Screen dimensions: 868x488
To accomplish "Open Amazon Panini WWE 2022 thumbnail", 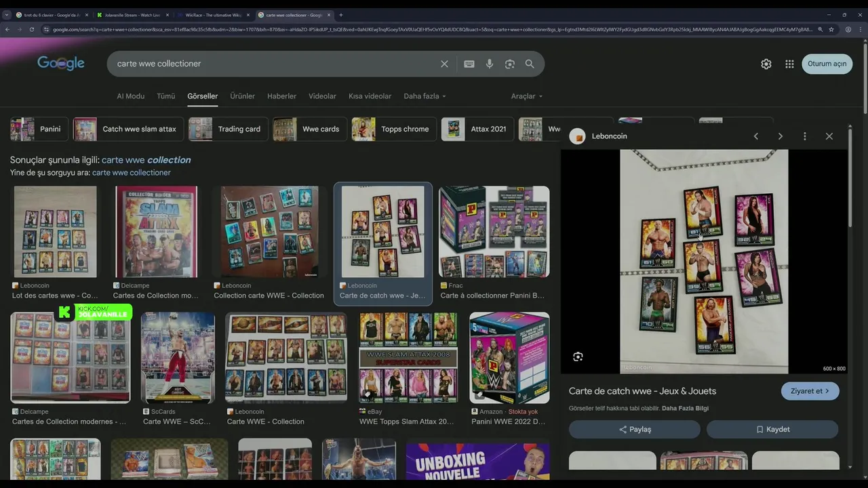I will click(510, 358).
